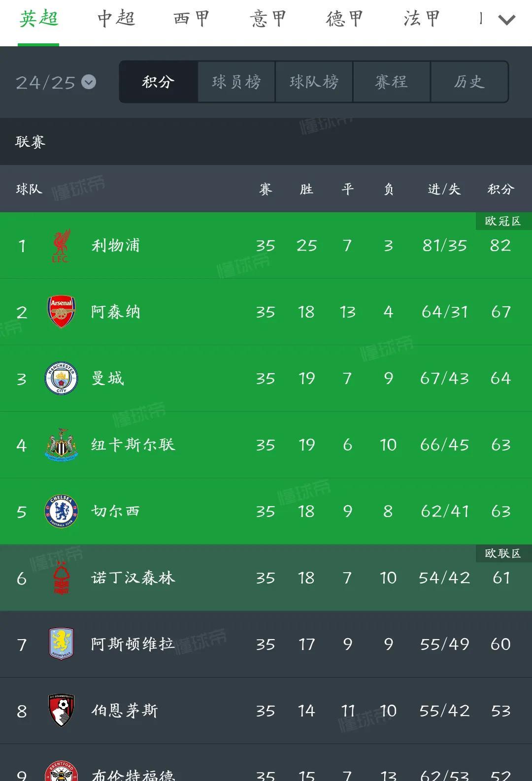This screenshot has height=781, width=532.
Task: Tap the Bournemouth club crest
Action: 61,711
